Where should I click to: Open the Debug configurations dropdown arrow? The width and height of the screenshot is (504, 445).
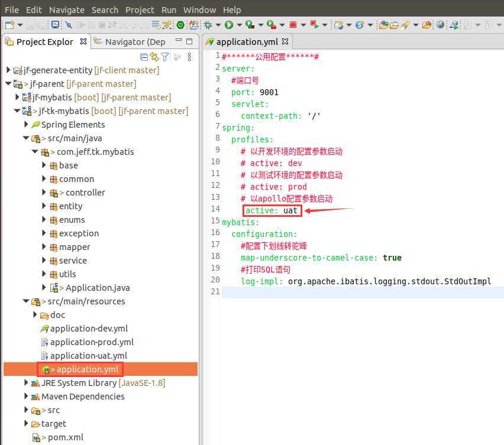pos(218,25)
